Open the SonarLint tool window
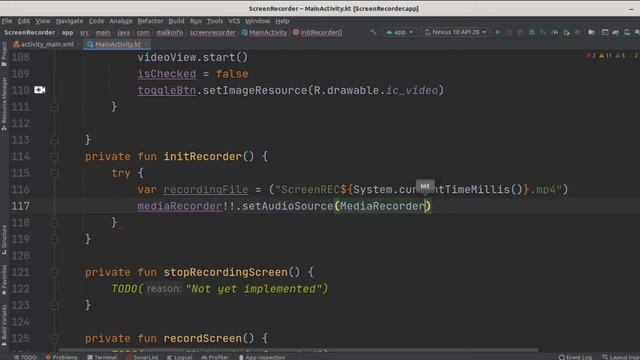This screenshot has width=640, height=360. coord(142,357)
